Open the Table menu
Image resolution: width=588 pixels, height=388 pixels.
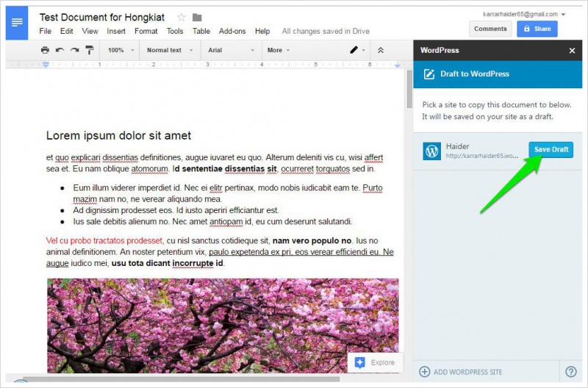coord(201,31)
